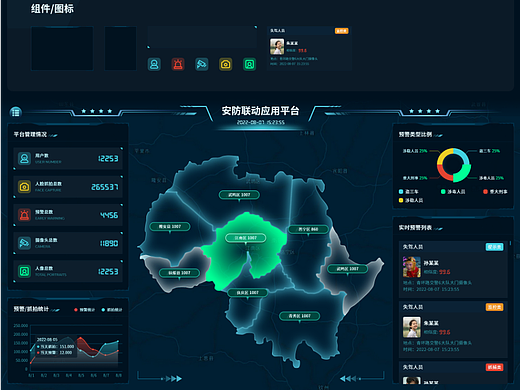Viewport: 520px width, 390px height.
Task: Click the map label on the bottom-right region
Action: coord(299,316)
